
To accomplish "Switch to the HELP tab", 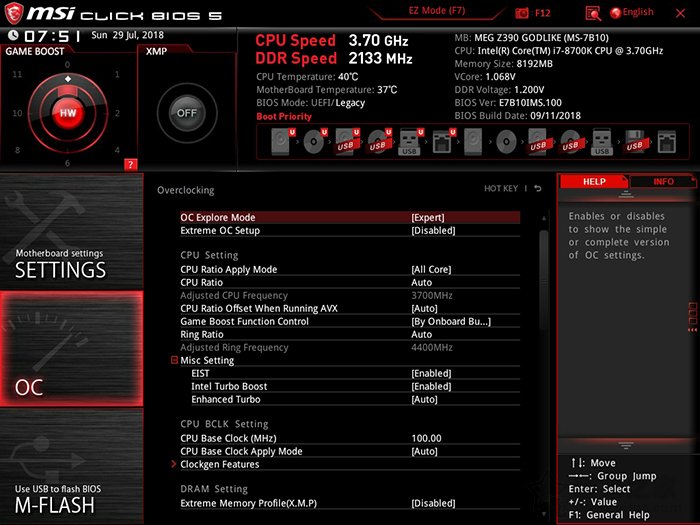I will click(x=594, y=181).
